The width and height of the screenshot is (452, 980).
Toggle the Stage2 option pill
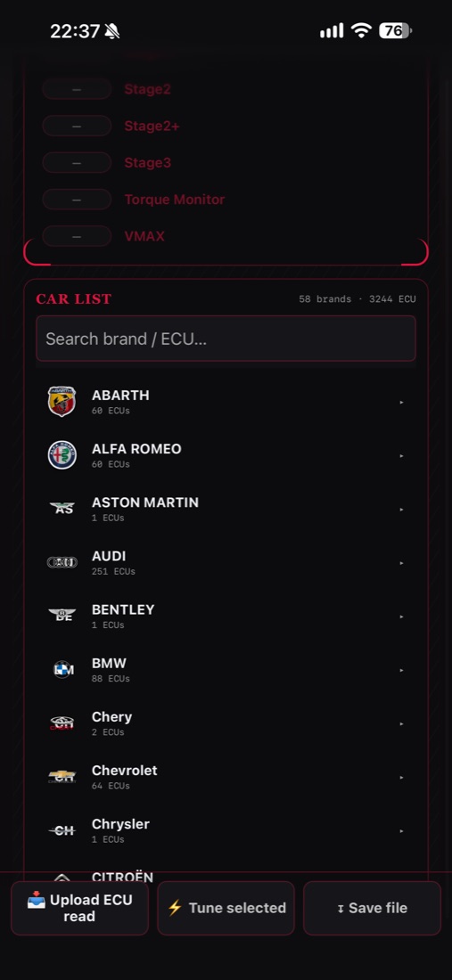[77, 89]
